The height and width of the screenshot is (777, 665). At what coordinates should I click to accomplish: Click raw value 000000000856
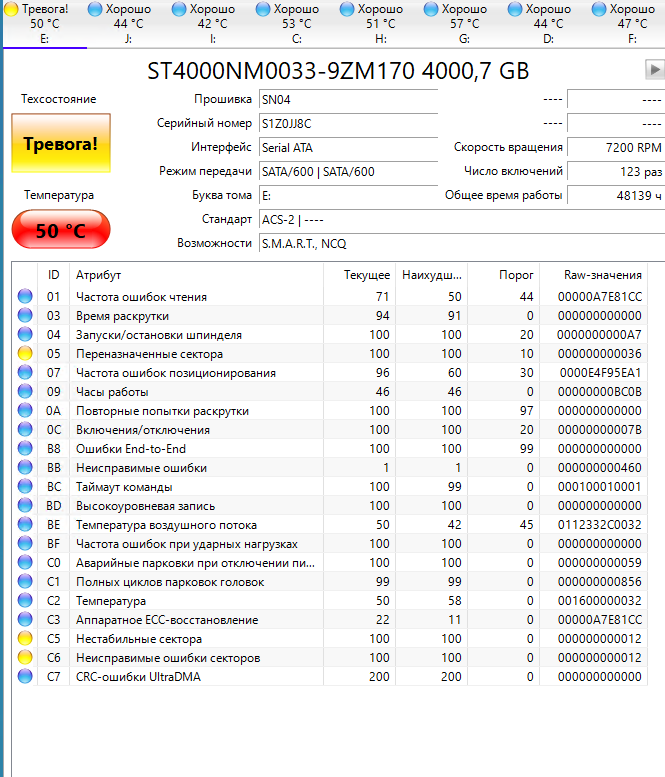[600, 582]
